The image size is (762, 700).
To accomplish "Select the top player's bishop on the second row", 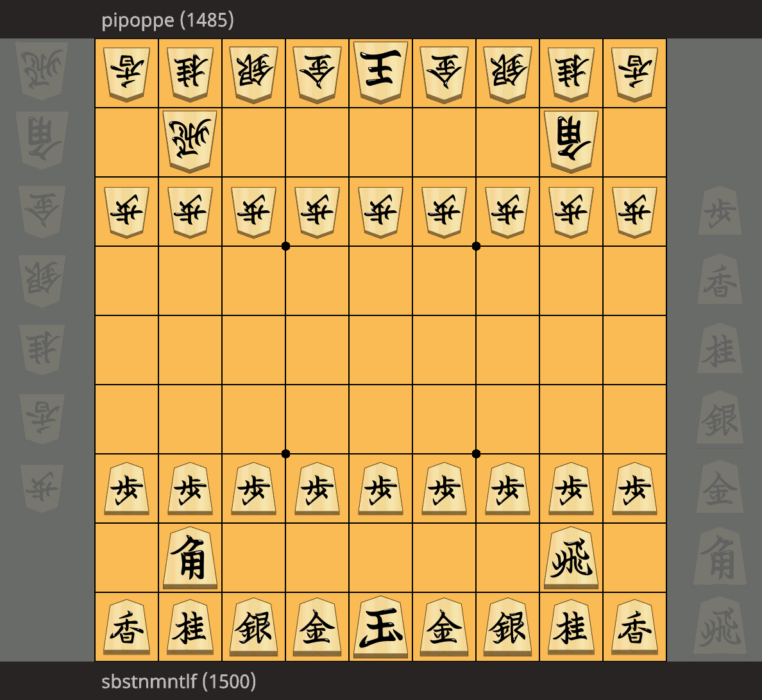I will click(571, 142).
